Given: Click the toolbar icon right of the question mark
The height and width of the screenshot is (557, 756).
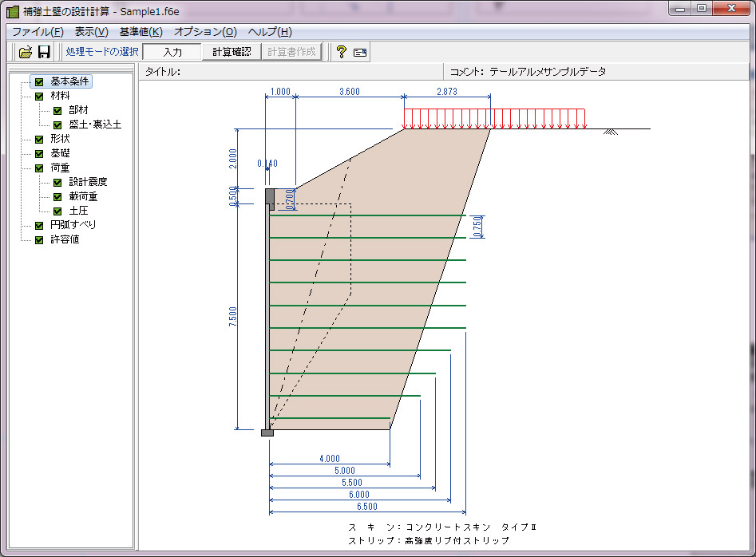Looking at the screenshot, I should (x=360, y=53).
